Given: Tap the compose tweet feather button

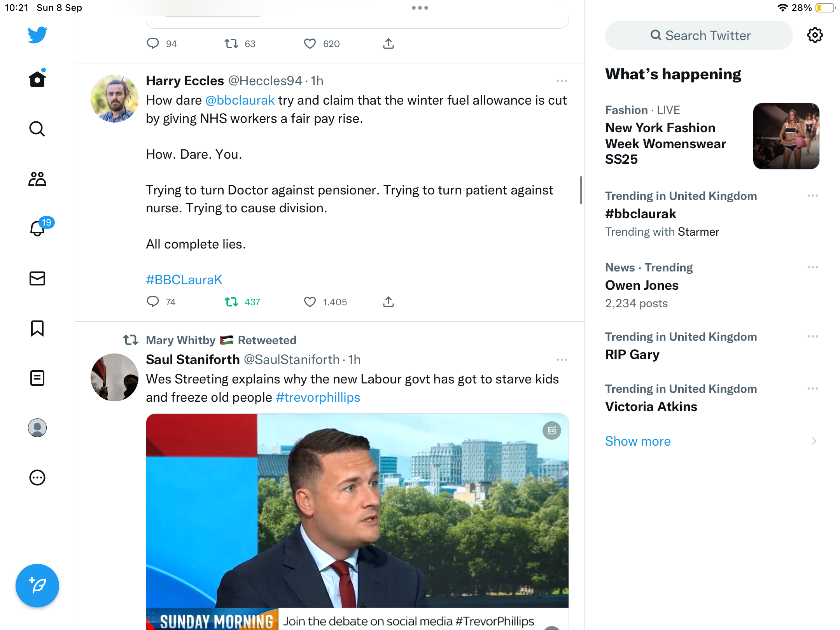Looking at the screenshot, I should click(37, 585).
